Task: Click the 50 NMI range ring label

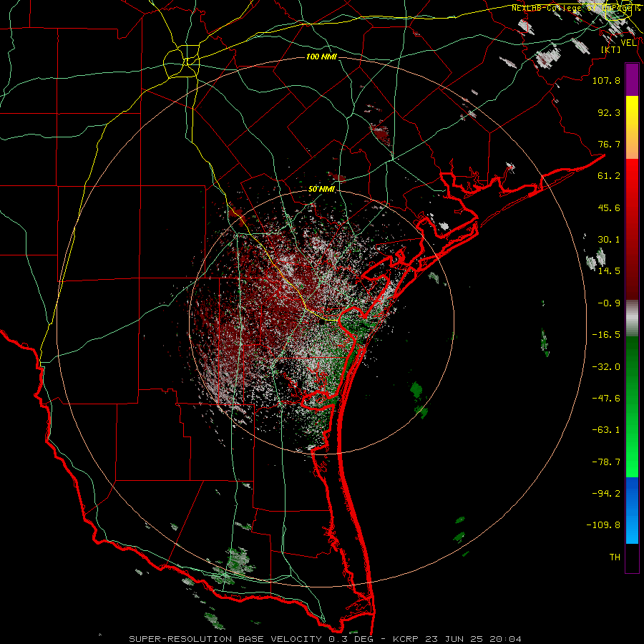Action: [x=321, y=190]
